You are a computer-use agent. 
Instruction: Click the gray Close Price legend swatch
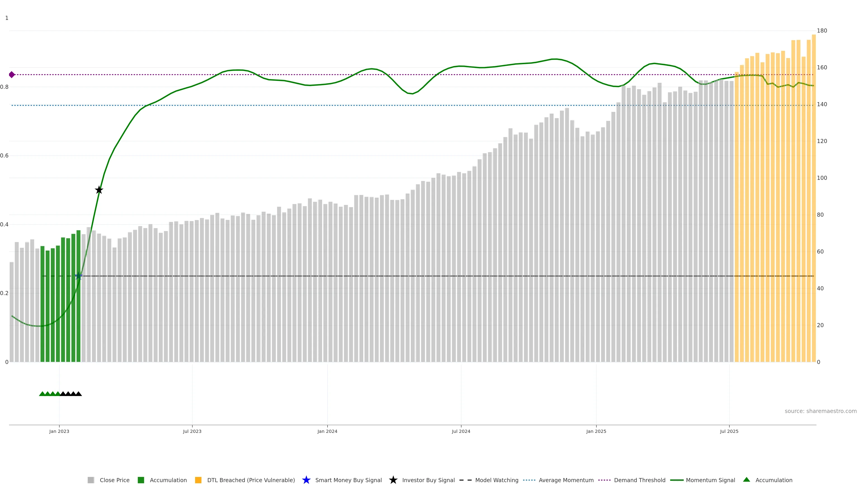(x=91, y=480)
